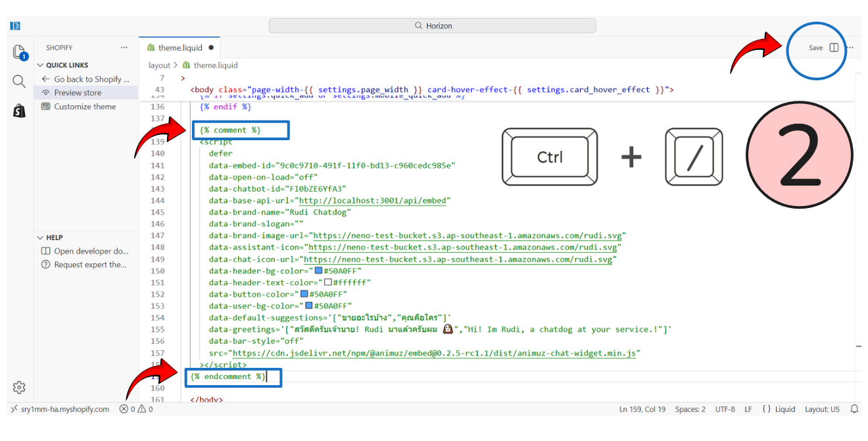Click the notifications bell in status bar
Screen dimensions: 868x441
click(854, 409)
